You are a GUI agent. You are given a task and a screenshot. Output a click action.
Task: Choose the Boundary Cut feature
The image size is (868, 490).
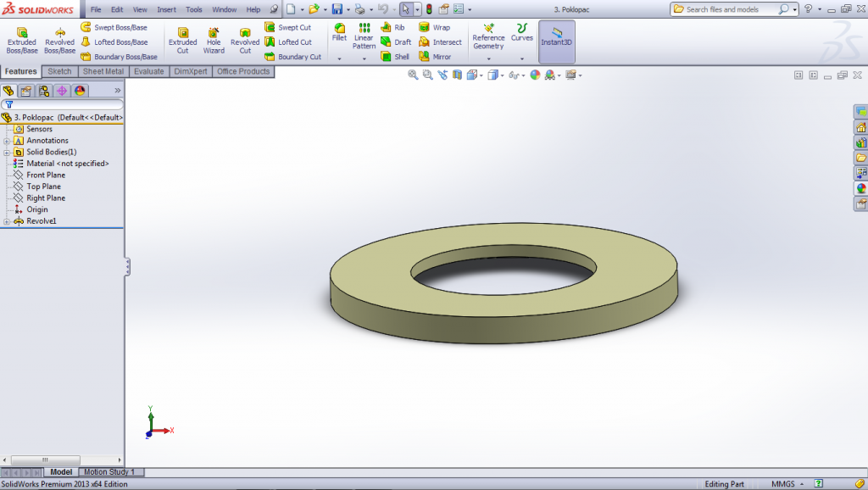[x=292, y=57]
